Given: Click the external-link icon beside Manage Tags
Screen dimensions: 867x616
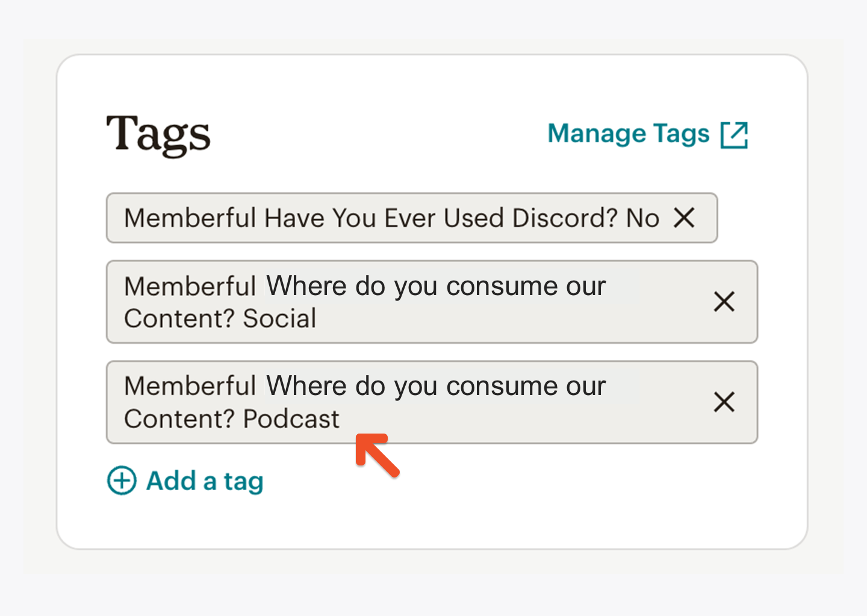Looking at the screenshot, I should tap(734, 134).
